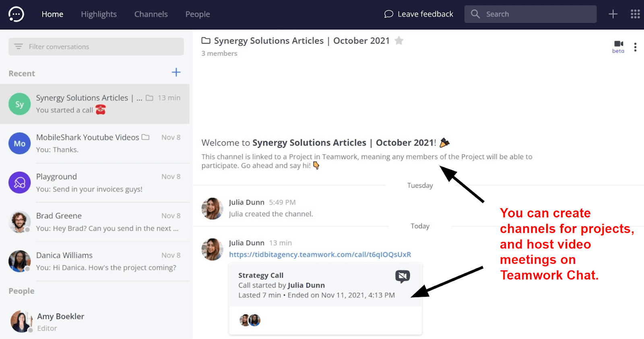Click call participants avatars in card
The height and width of the screenshot is (339, 644).
250,320
